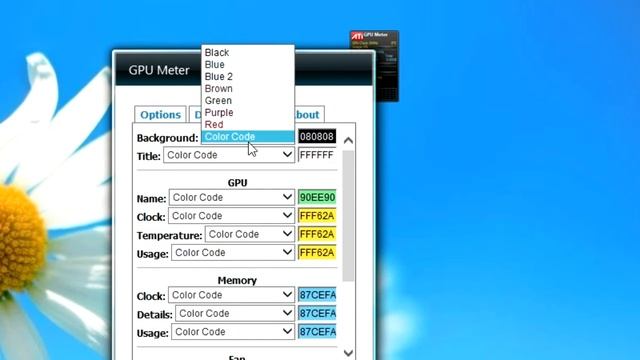This screenshot has width=640, height=360.
Task: Expand the Memory Clock color dropdown
Action: [x=231, y=295]
